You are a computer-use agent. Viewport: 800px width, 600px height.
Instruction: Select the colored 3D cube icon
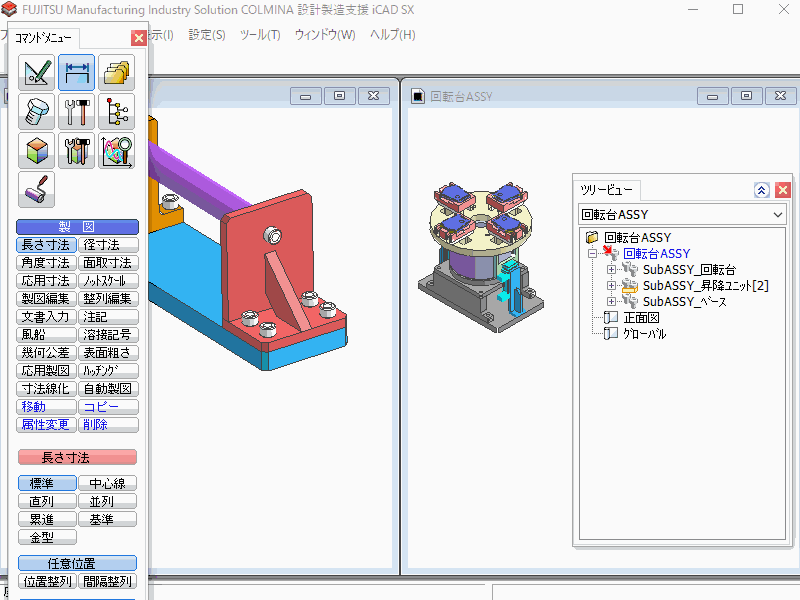[x=37, y=150]
